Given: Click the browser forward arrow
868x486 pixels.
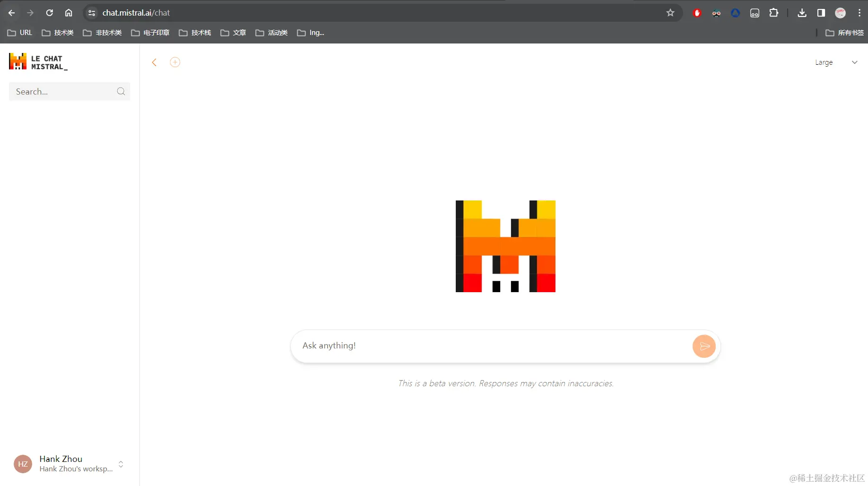Looking at the screenshot, I should (x=30, y=13).
